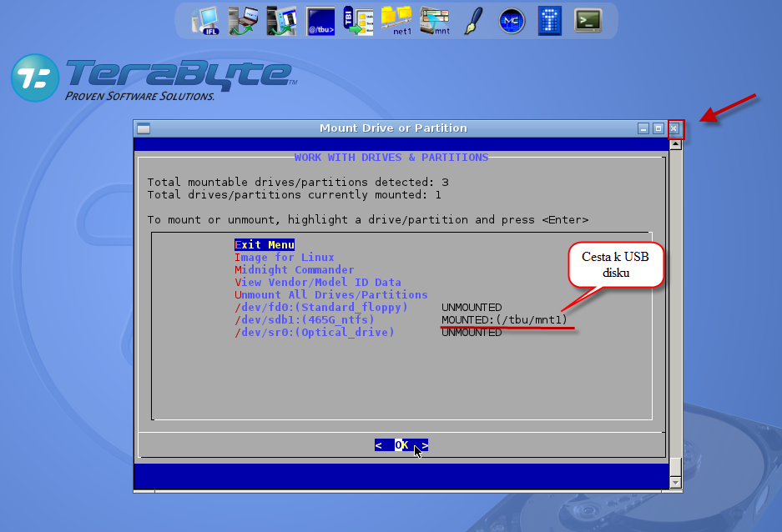Image resolution: width=782 pixels, height=532 pixels.
Task: Select Image for Linux menu entry
Action: tap(285, 257)
